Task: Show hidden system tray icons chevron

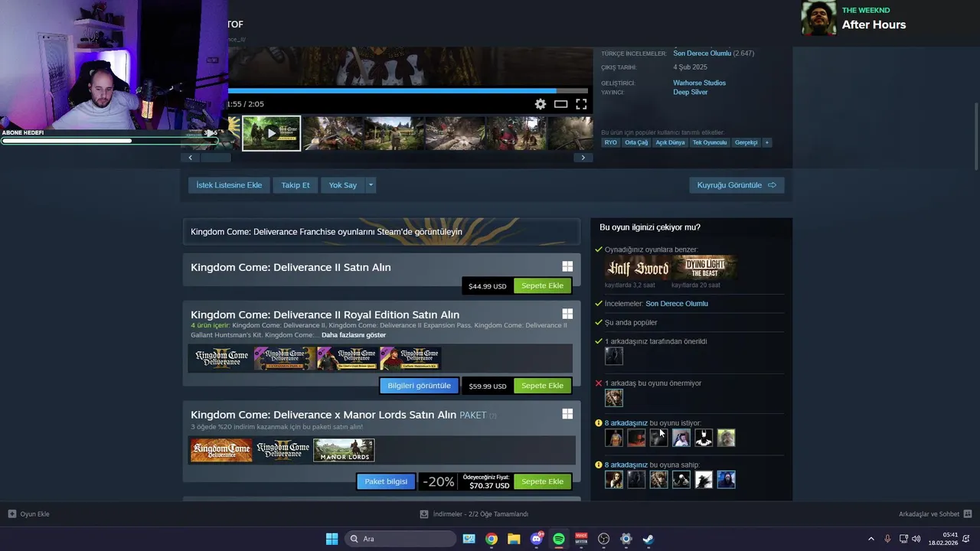Action: coord(871,539)
